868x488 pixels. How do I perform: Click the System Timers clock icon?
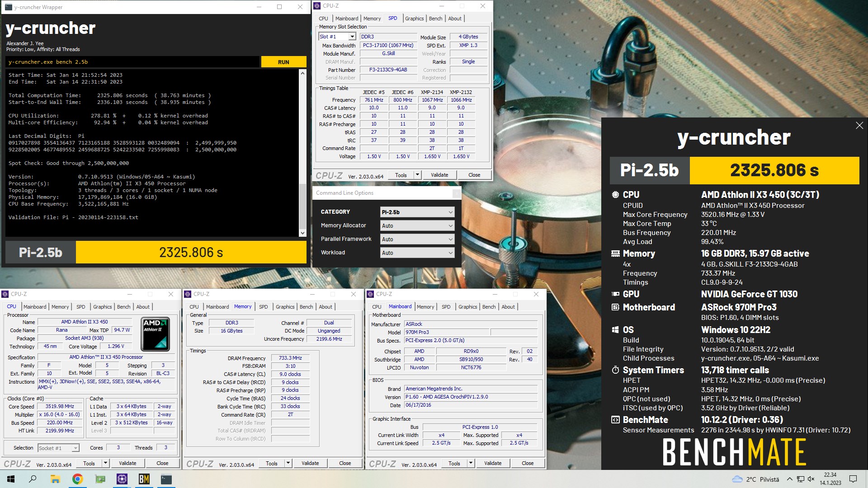(x=615, y=370)
